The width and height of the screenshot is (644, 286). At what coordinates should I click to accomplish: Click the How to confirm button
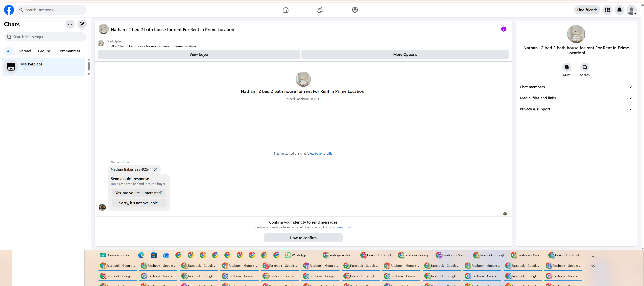point(303,238)
